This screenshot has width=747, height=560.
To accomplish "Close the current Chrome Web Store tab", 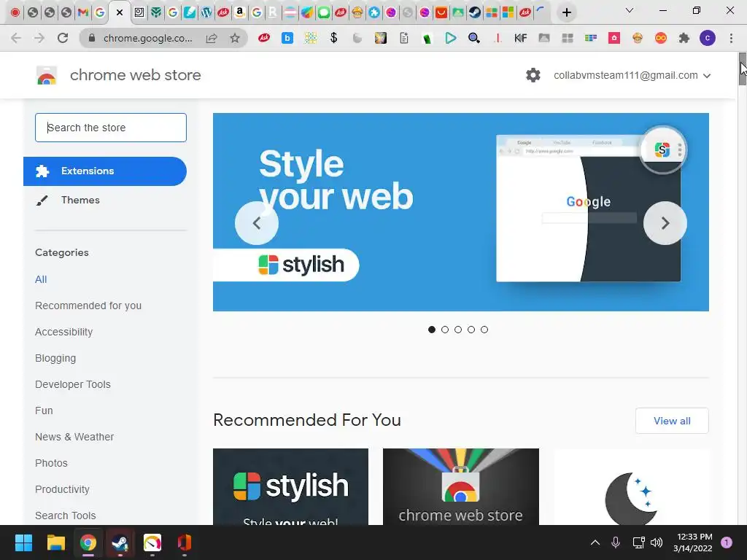I will tap(120, 12).
